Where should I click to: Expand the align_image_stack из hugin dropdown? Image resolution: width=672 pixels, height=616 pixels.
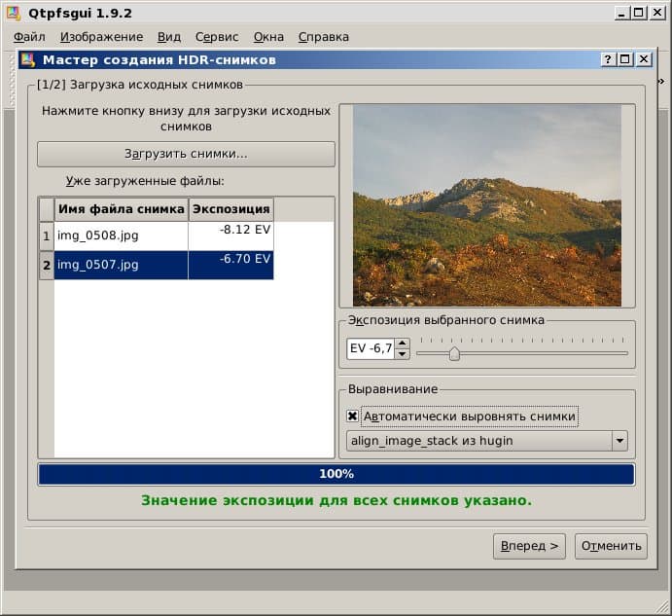pyautogui.click(x=619, y=441)
